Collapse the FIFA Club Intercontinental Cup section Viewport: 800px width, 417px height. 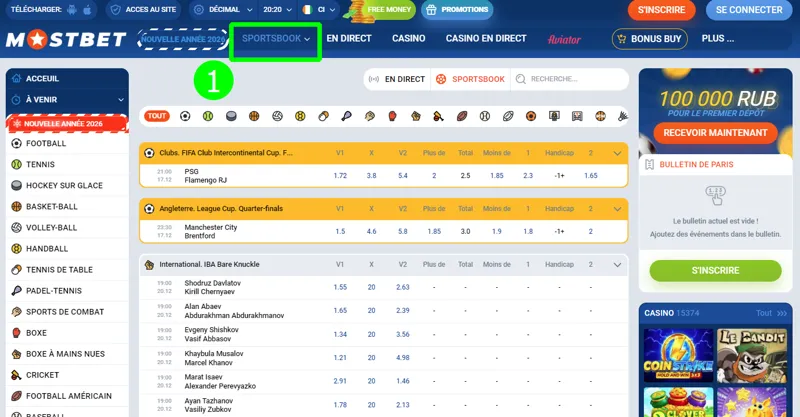[617, 153]
